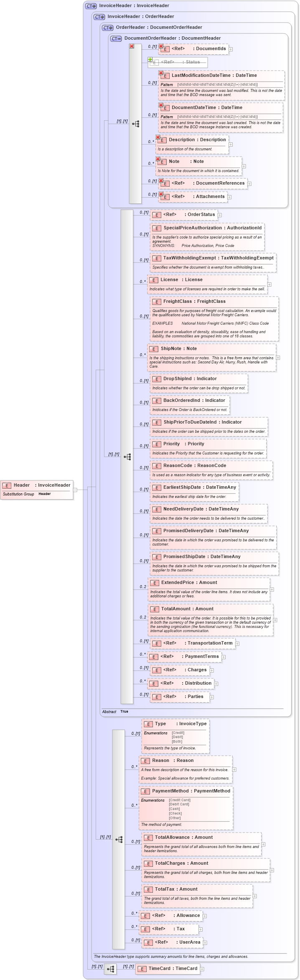This screenshot has width=300, height=980.
Task: Select the Type : InvoiceType element
Action: pyautogui.click(x=175, y=736)
